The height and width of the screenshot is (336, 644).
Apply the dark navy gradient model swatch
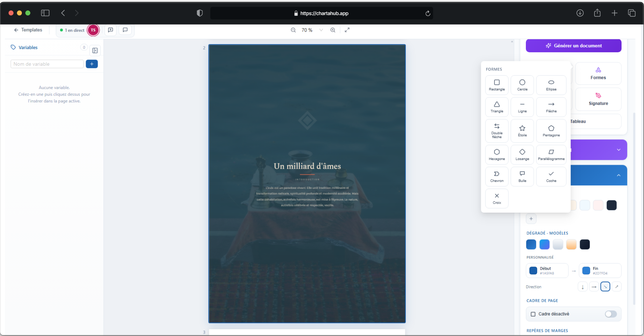click(585, 244)
